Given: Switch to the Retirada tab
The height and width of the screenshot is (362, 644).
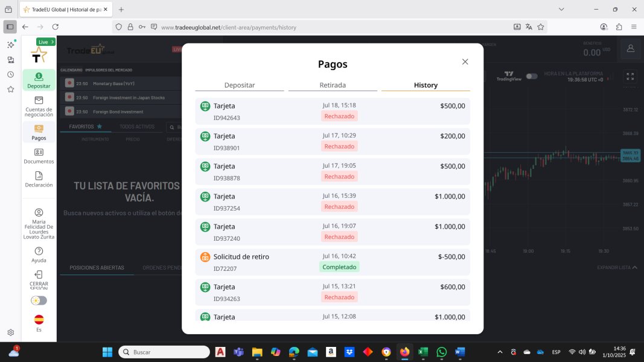Looking at the screenshot, I should click(333, 85).
